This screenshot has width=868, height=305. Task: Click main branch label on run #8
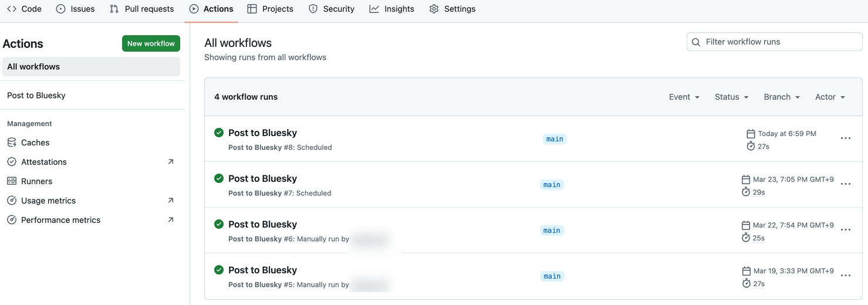tap(555, 139)
